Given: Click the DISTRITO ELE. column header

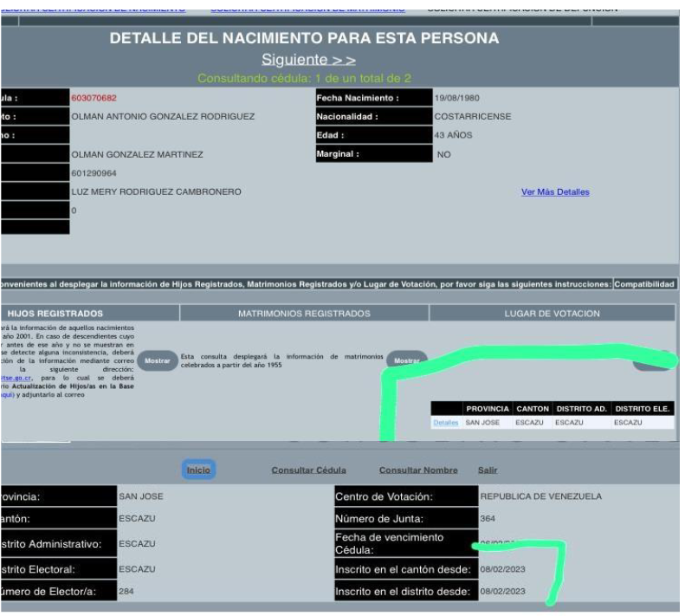Looking at the screenshot, I should coord(643,409).
